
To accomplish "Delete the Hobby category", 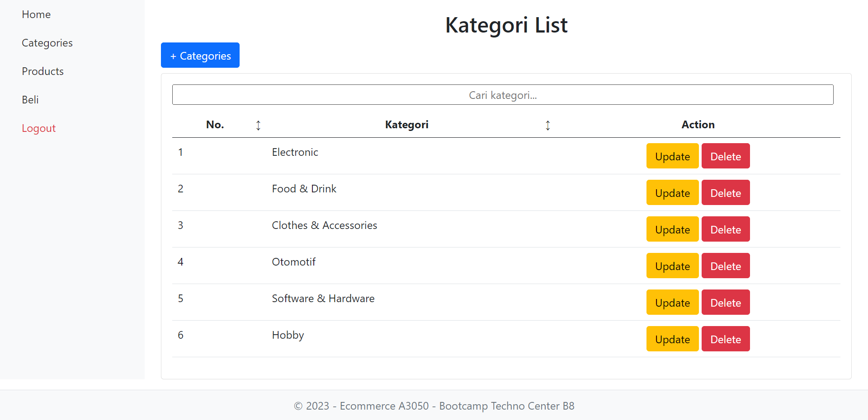I will 725,339.
